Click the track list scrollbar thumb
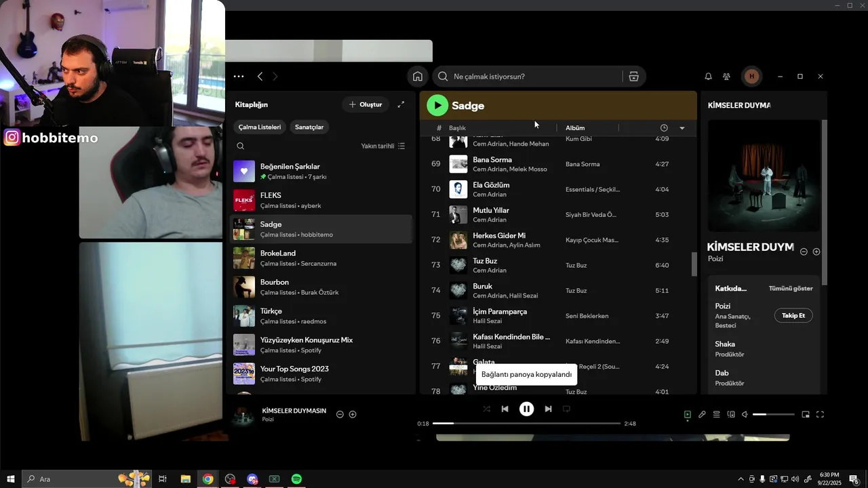 pos(694,264)
